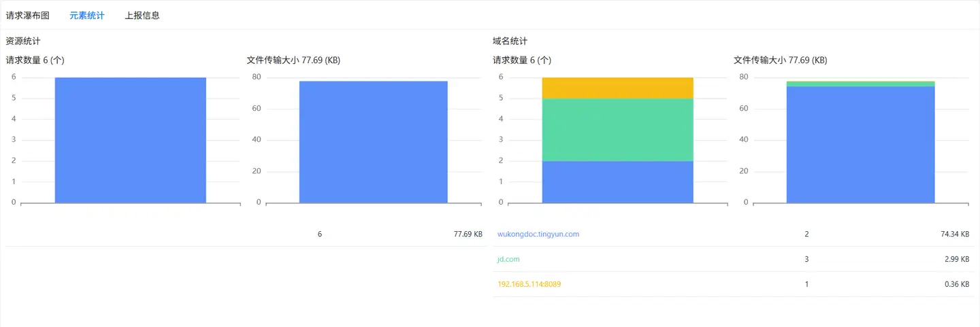Viewport: 980px width, 327px height.
Task: Select the 192.168.5.114:8089 domain entry
Action: (529, 284)
